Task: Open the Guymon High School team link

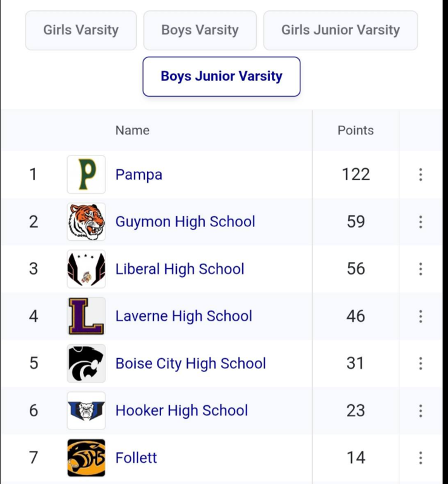Action: (x=185, y=222)
